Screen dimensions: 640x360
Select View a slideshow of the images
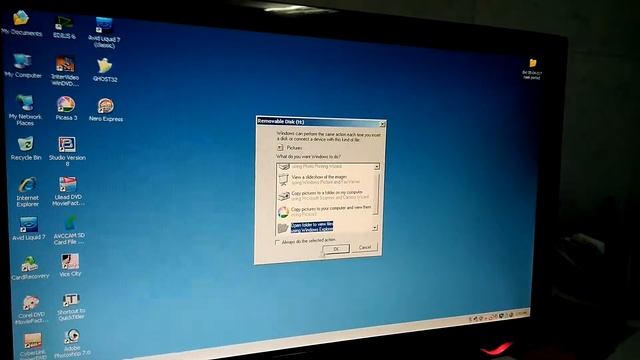pyautogui.click(x=325, y=179)
